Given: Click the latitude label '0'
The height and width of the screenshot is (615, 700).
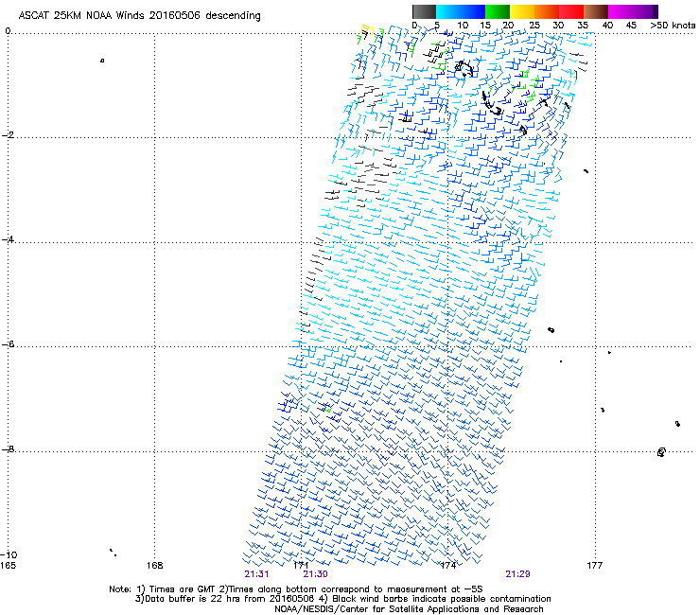Looking at the screenshot, I should pos(8,31).
